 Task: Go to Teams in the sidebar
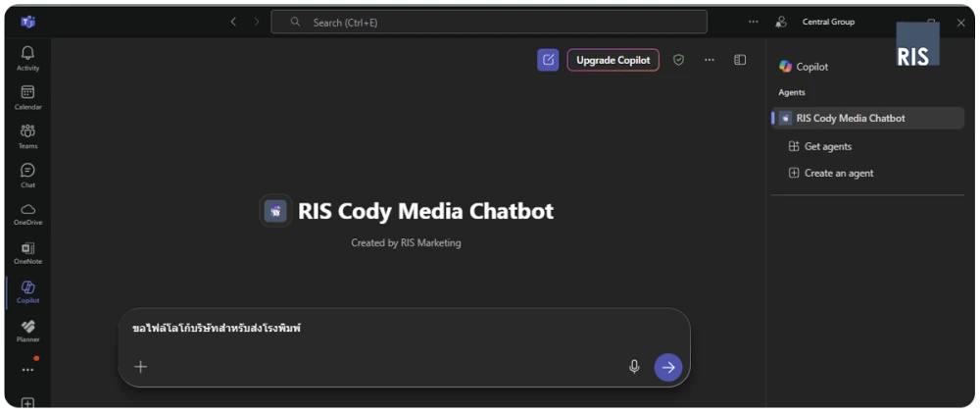(x=27, y=136)
